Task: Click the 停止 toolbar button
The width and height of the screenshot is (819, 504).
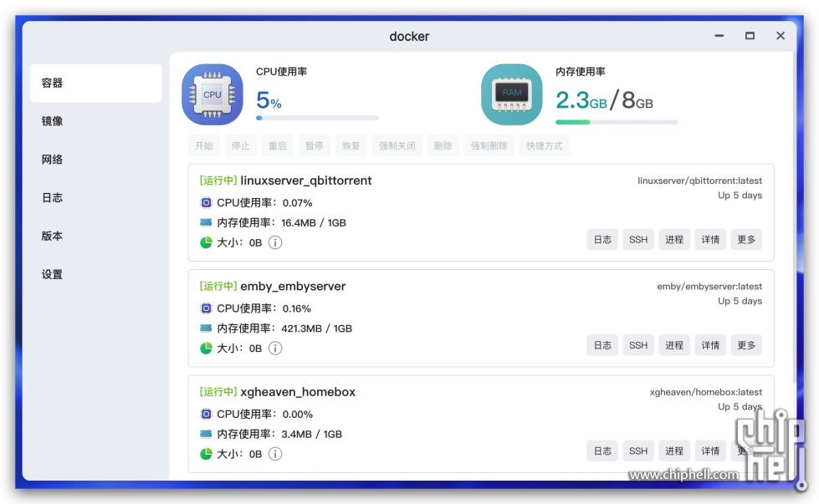Action: (x=240, y=145)
